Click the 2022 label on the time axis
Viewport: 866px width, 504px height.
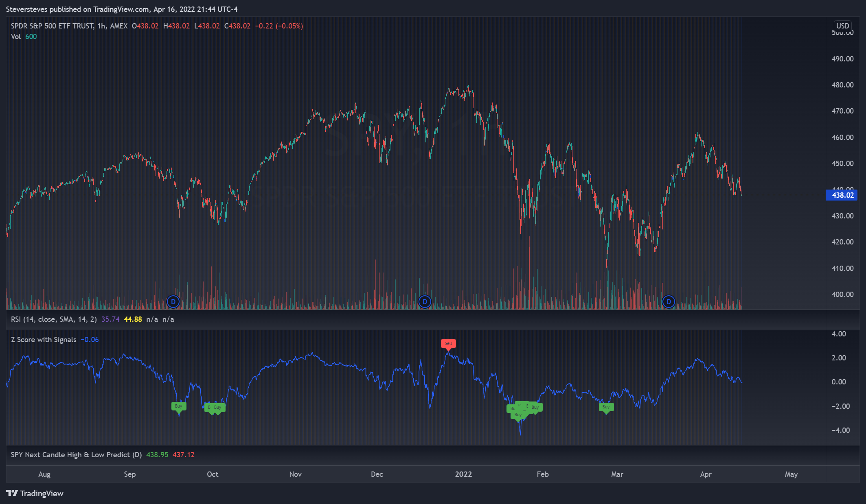(464, 474)
